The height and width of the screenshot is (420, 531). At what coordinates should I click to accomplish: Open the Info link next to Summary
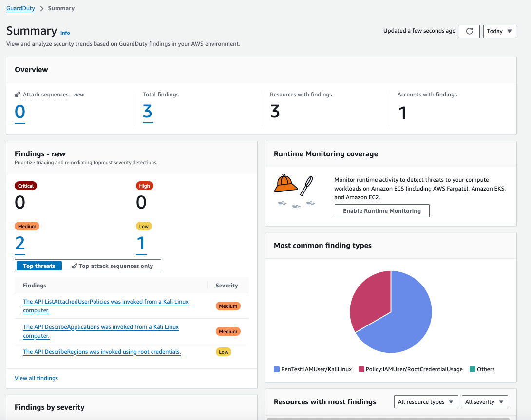(x=65, y=33)
